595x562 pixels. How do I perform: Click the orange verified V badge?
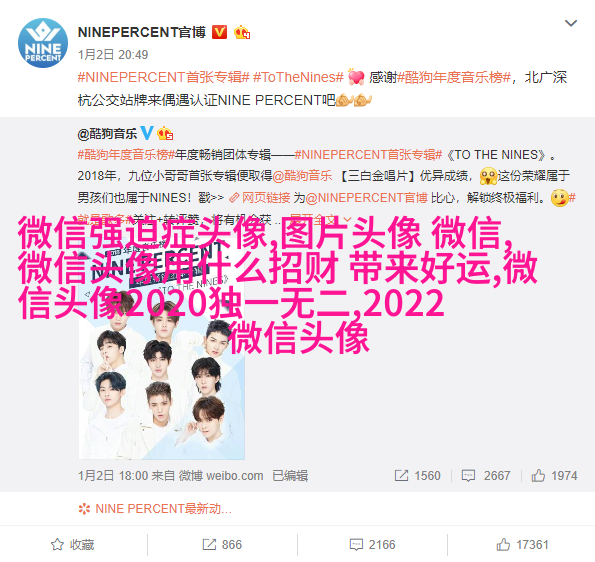[x=219, y=33]
